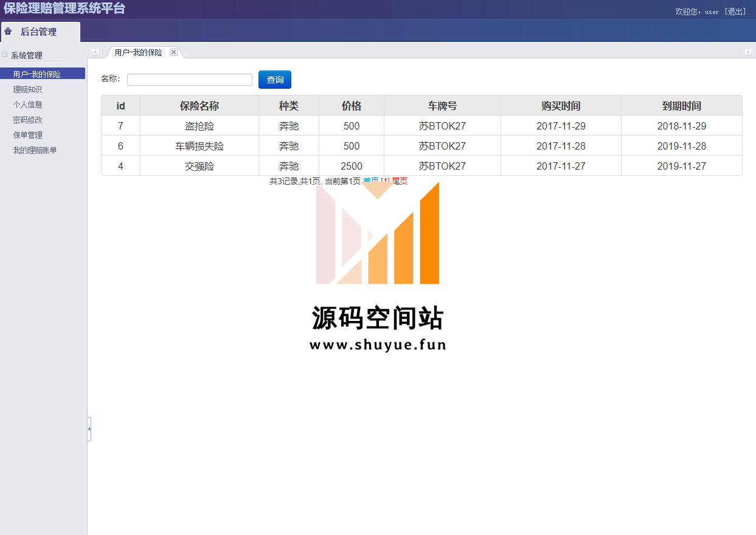
Task: Click the 车辆损失险 insurance name cell
Action: [199, 146]
